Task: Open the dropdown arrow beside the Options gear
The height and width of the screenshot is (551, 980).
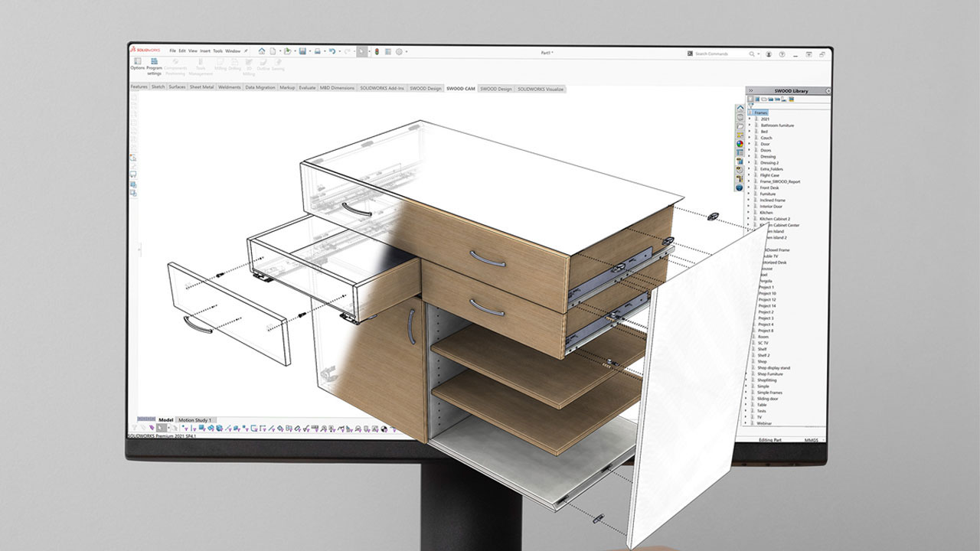Action: point(407,51)
